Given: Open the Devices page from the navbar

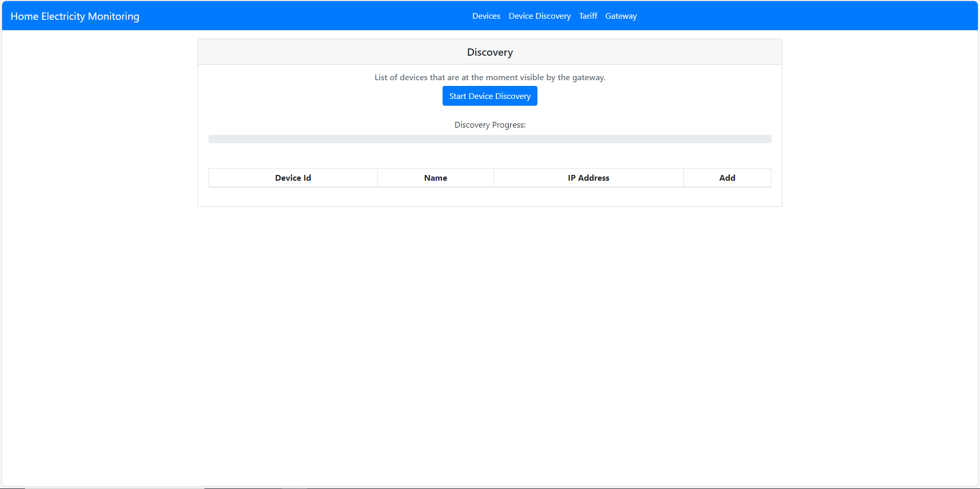Looking at the screenshot, I should 486,16.
